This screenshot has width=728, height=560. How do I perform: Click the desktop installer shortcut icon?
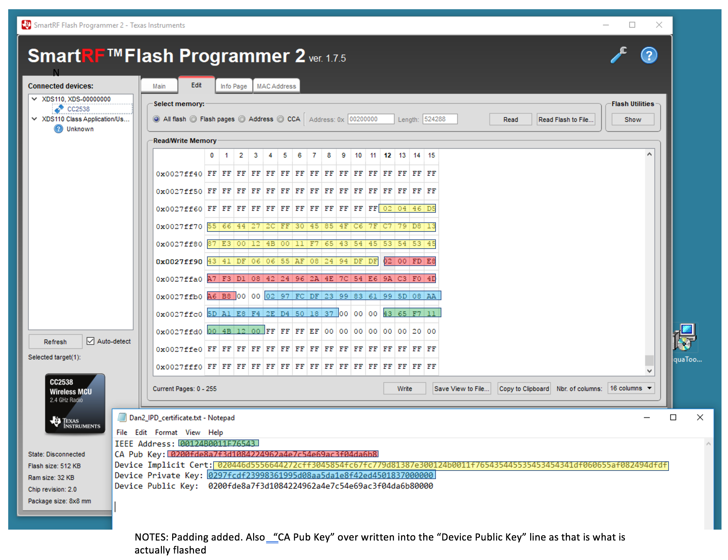685,337
